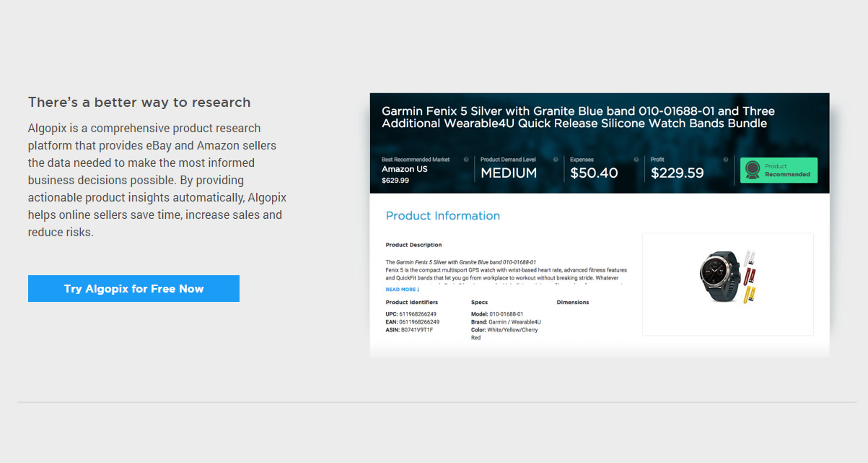Click the Amazon US market value
Viewport: 868px width, 463px height.
click(x=405, y=169)
